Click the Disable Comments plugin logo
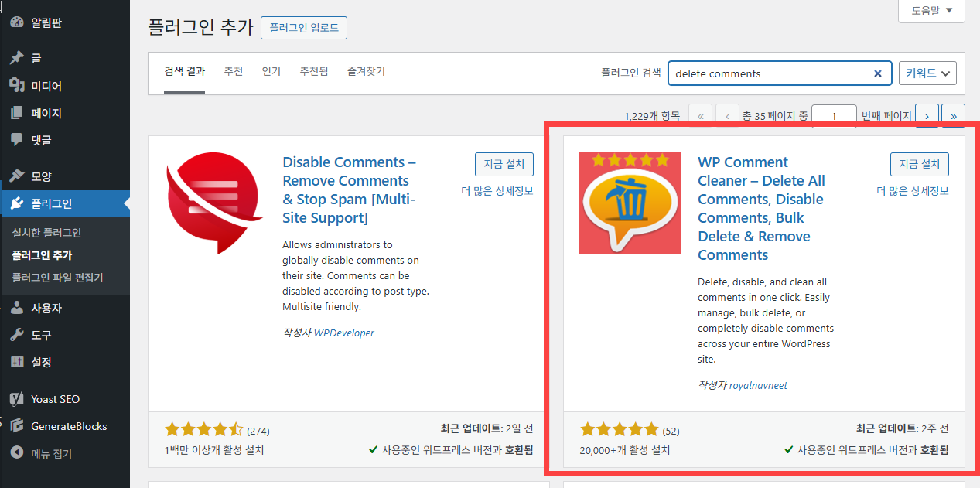This screenshot has height=488, width=980. (215, 203)
